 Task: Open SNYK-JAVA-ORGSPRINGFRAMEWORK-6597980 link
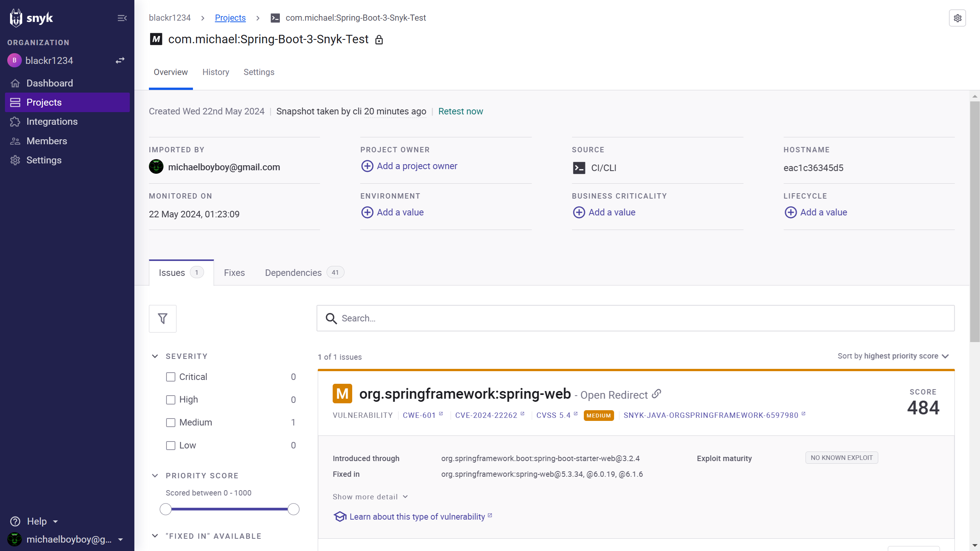(x=714, y=415)
